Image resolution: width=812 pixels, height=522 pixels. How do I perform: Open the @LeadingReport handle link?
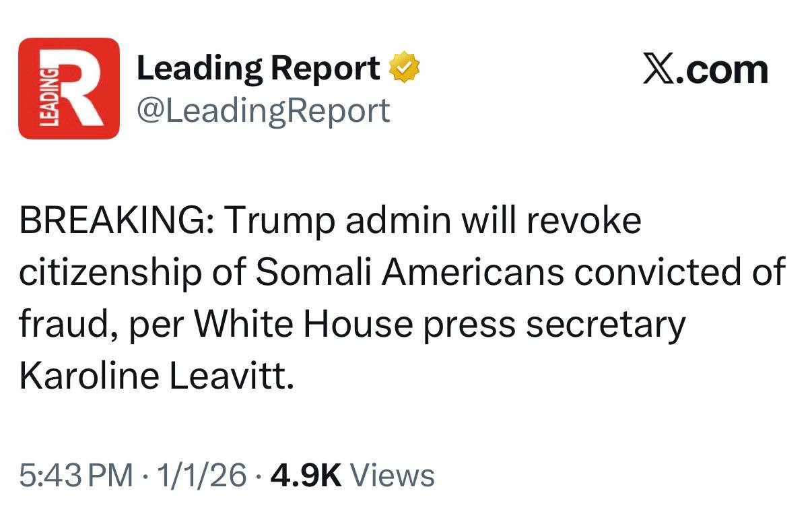tap(263, 110)
